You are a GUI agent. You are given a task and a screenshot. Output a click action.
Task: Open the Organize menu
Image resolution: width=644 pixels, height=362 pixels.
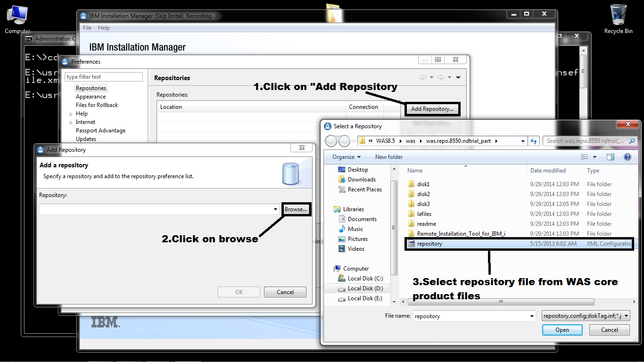345,156
